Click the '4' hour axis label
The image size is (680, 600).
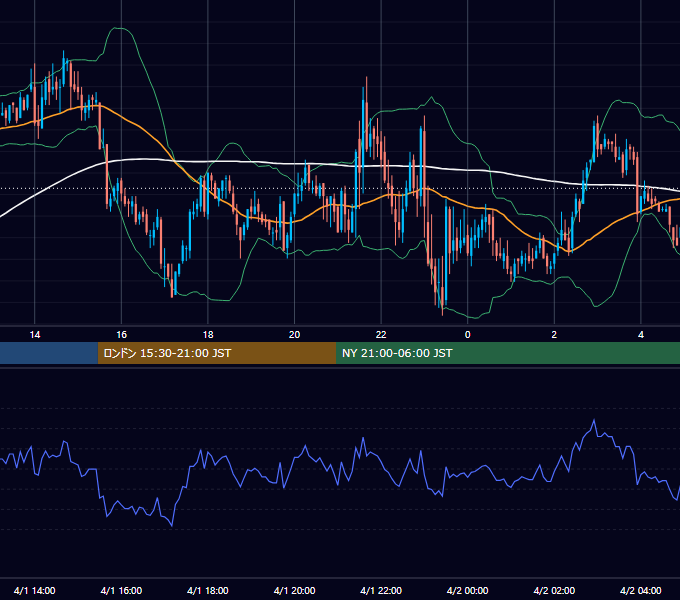point(641,335)
